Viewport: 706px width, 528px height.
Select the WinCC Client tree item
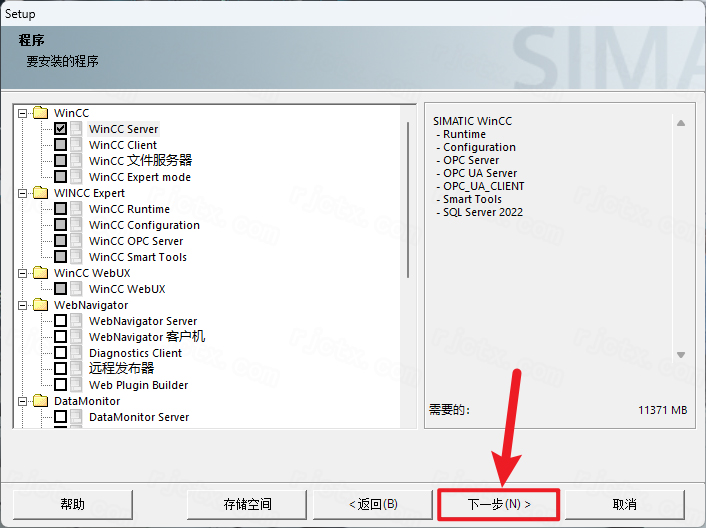point(122,145)
